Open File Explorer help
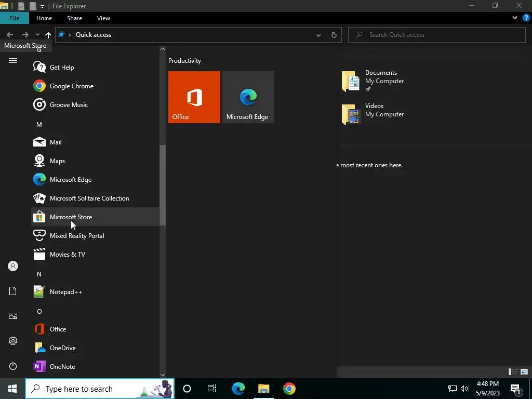 coord(526,18)
